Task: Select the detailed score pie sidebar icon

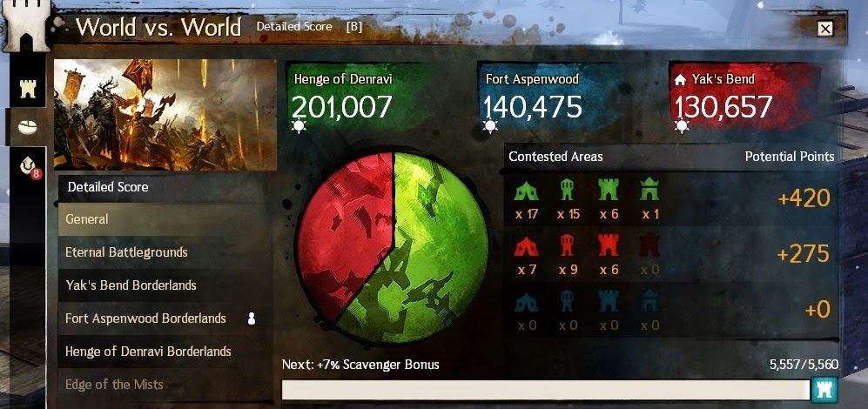Action: 27,127
